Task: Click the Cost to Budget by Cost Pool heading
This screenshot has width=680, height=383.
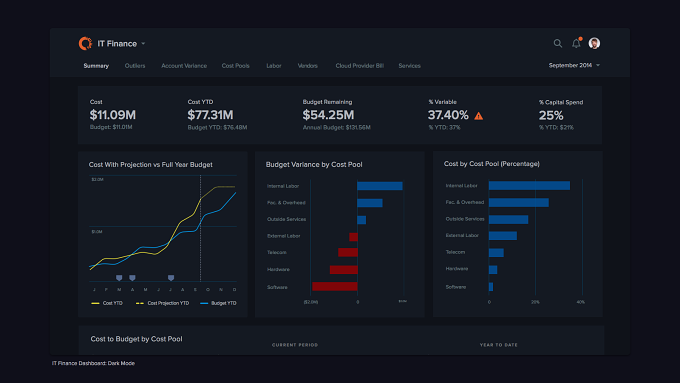Action: [x=136, y=339]
